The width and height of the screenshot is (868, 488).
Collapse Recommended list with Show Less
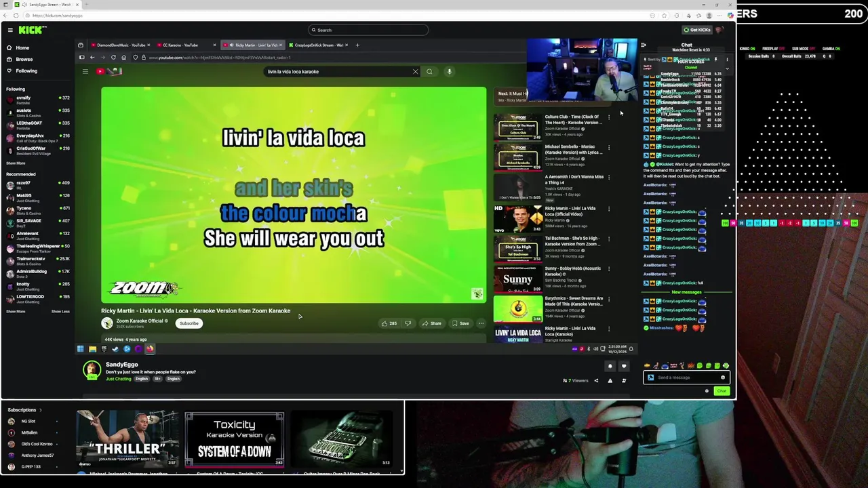click(x=60, y=312)
